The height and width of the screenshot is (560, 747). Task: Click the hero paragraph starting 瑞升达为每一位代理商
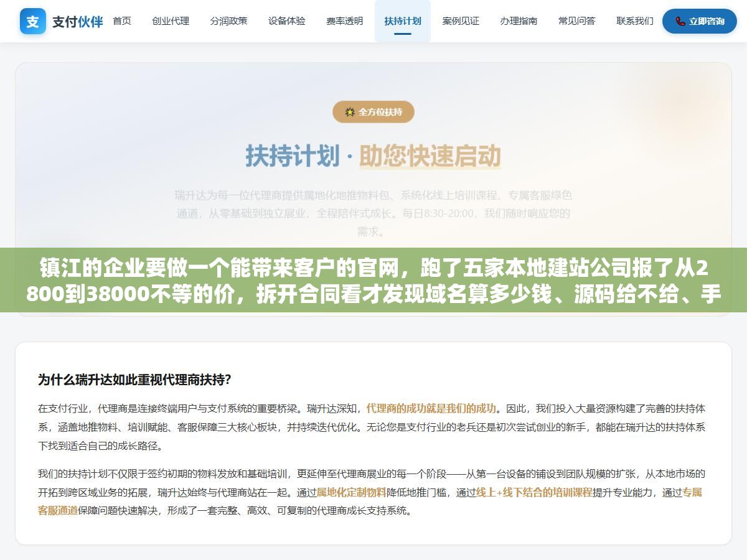374,213
